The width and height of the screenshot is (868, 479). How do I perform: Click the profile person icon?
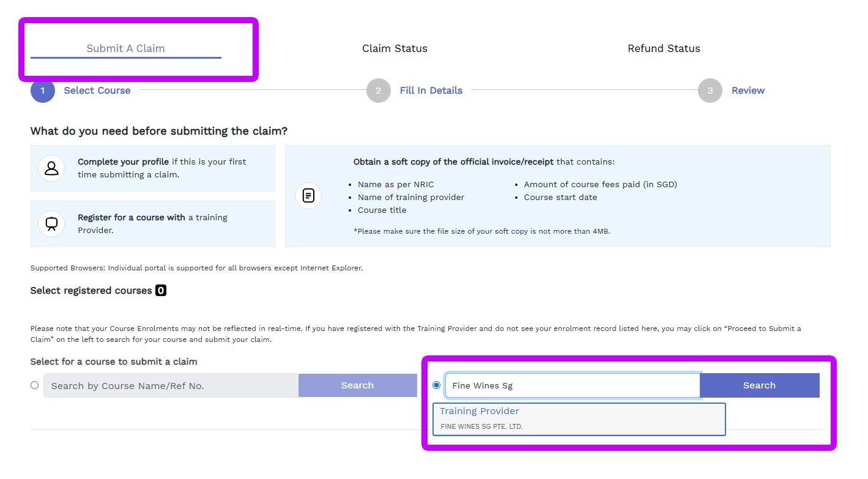(x=51, y=168)
